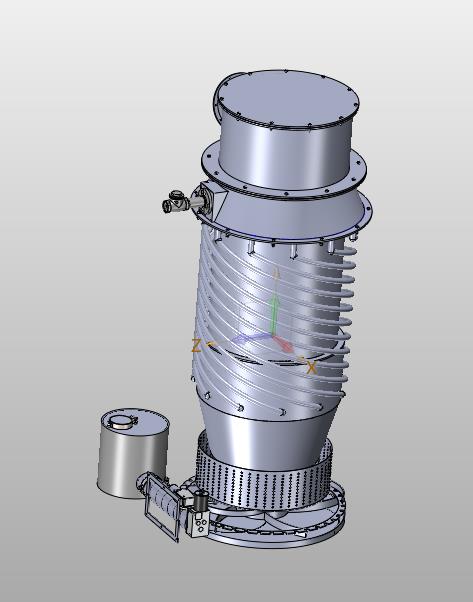The image size is (473, 602).
Task: Select the rectangular framed gate at the base
Action: (162, 506)
